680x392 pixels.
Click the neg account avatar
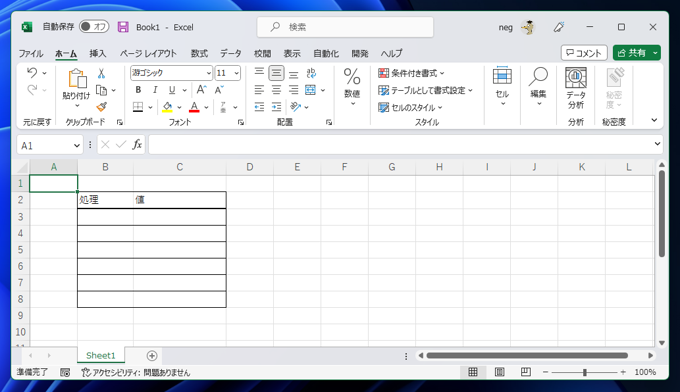527,27
